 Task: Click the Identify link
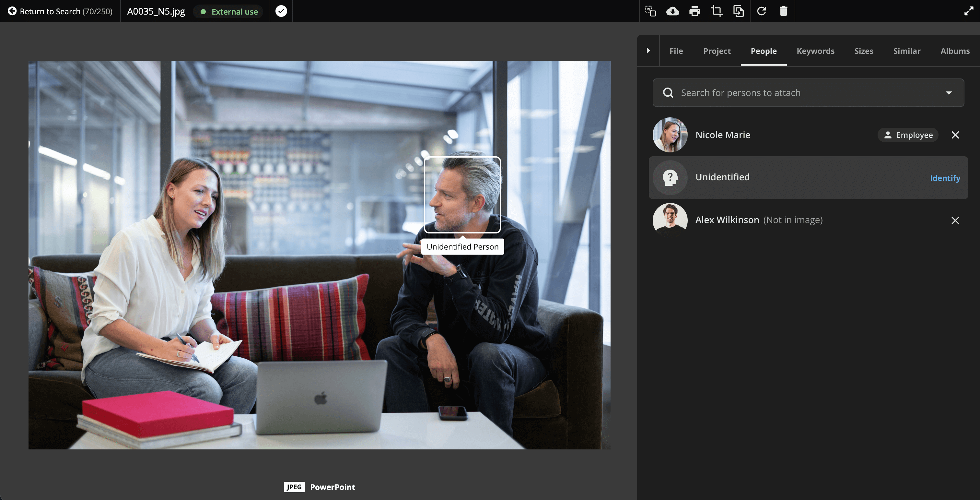[x=945, y=178]
